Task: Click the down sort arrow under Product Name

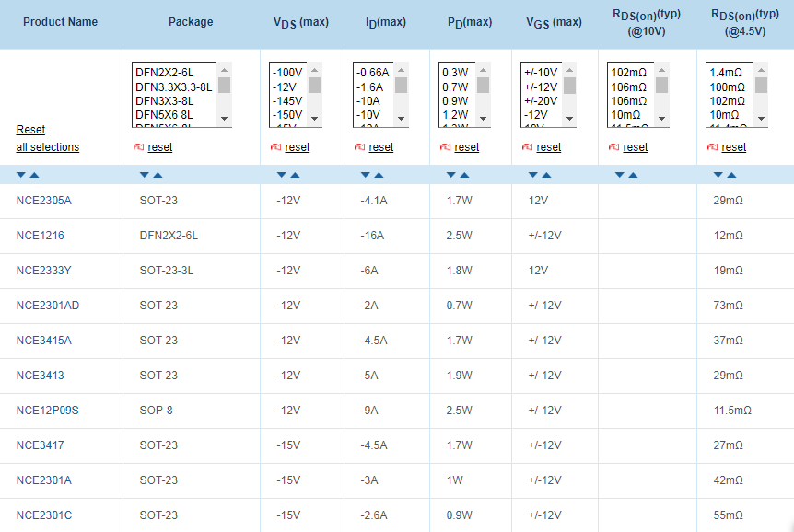Action: click(21, 175)
